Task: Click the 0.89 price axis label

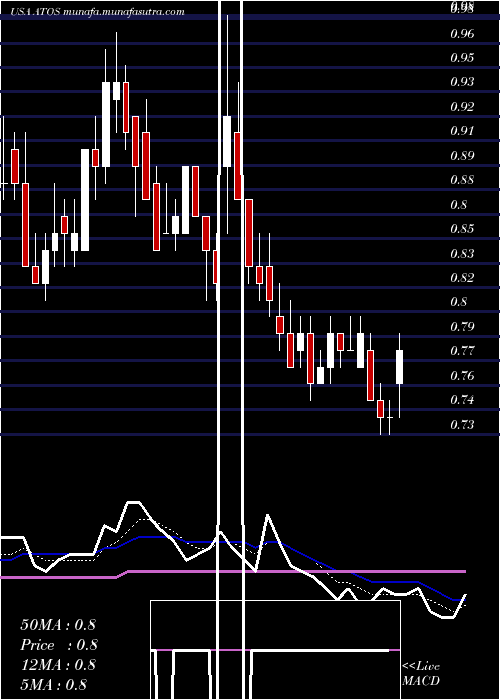Action: pos(462,156)
